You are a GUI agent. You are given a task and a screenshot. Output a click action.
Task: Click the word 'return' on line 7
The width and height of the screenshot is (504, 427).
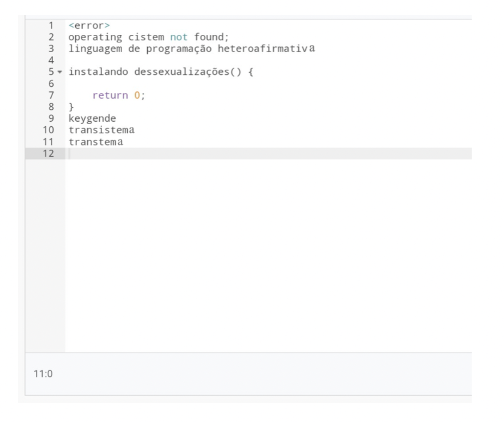coord(110,95)
